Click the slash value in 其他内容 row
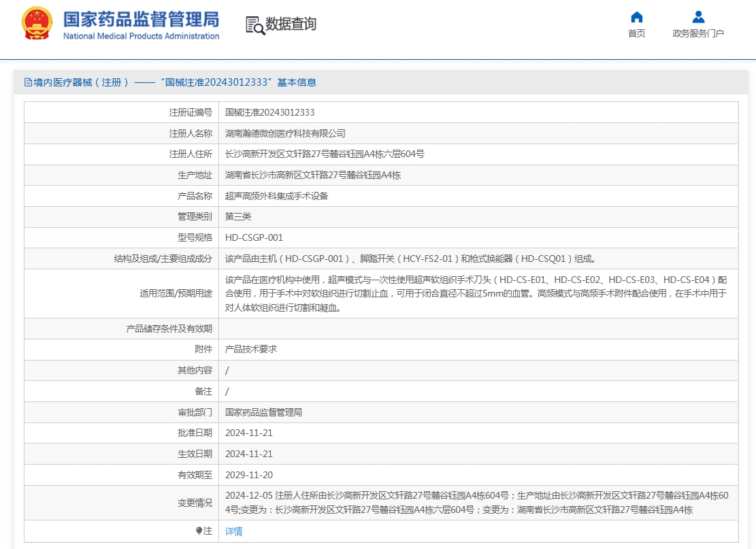This screenshot has height=549, width=756. 227,371
